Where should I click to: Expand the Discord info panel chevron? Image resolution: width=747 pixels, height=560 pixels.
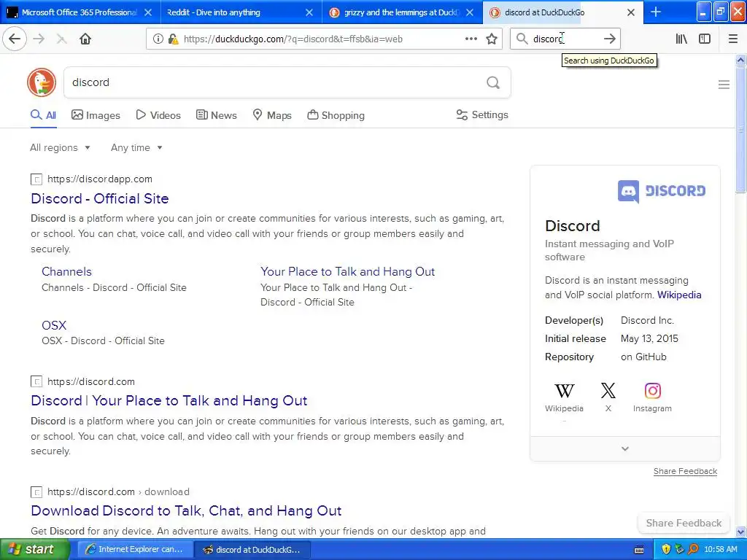(625, 448)
